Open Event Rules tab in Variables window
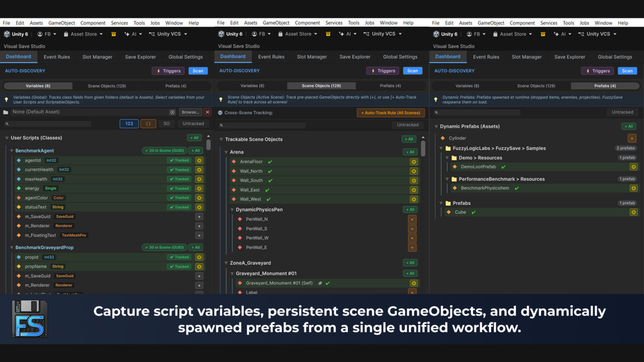 click(57, 57)
